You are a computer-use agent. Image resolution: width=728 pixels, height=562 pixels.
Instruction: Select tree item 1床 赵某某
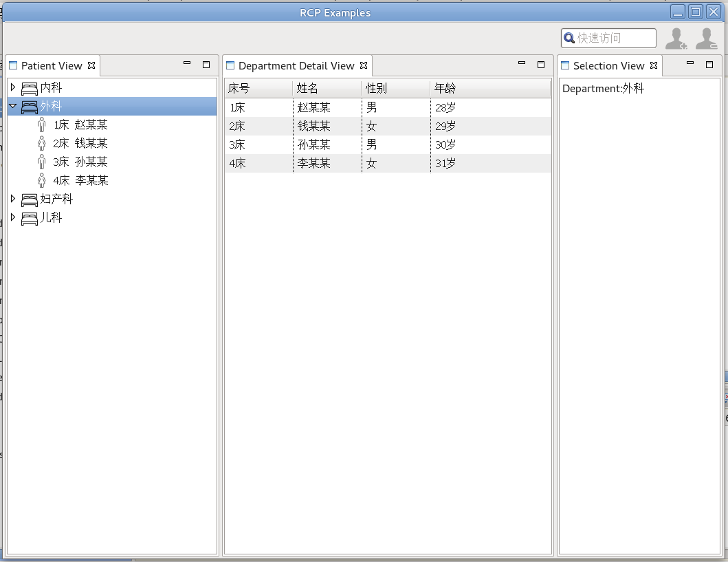point(81,125)
